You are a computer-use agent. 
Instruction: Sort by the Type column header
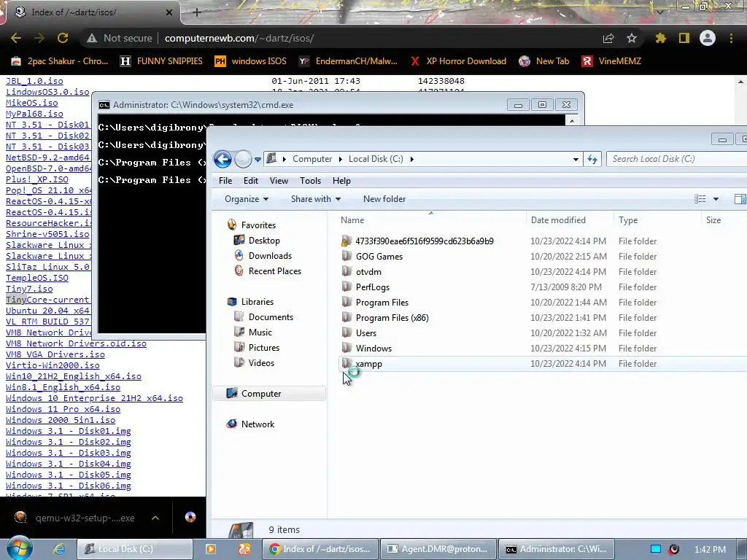coord(628,220)
